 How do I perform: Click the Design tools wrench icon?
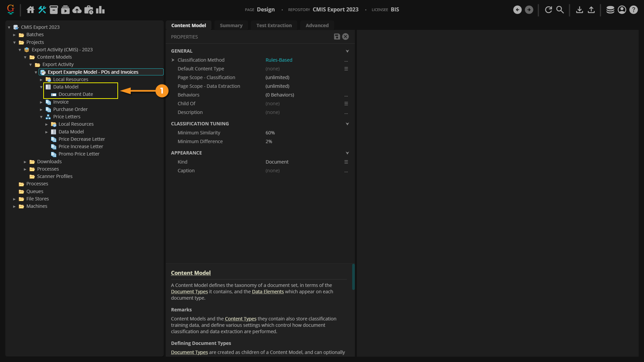[42, 10]
